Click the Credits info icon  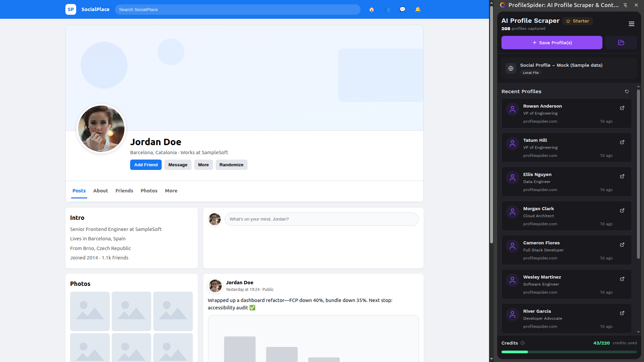point(523,343)
